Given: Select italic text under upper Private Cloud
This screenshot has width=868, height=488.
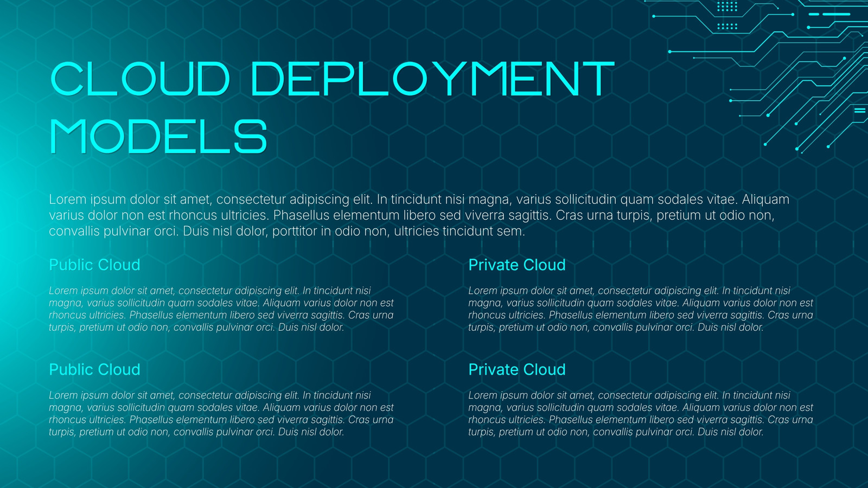Looking at the screenshot, I should point(641,309).
